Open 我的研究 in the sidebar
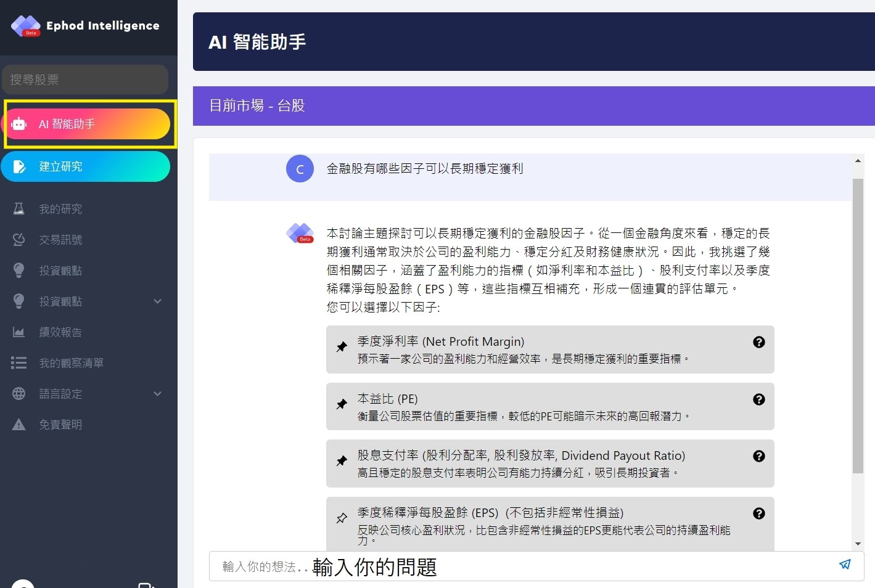 coord(60,209)
